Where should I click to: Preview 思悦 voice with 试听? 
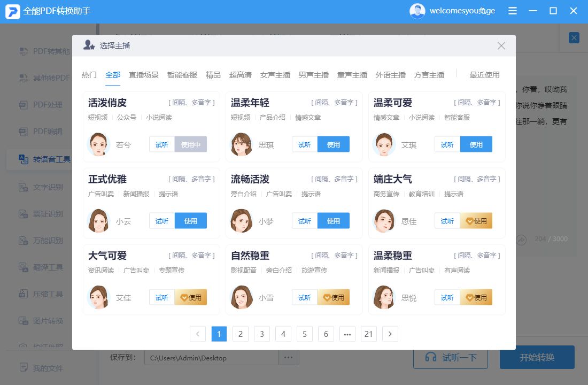(447, 297)
